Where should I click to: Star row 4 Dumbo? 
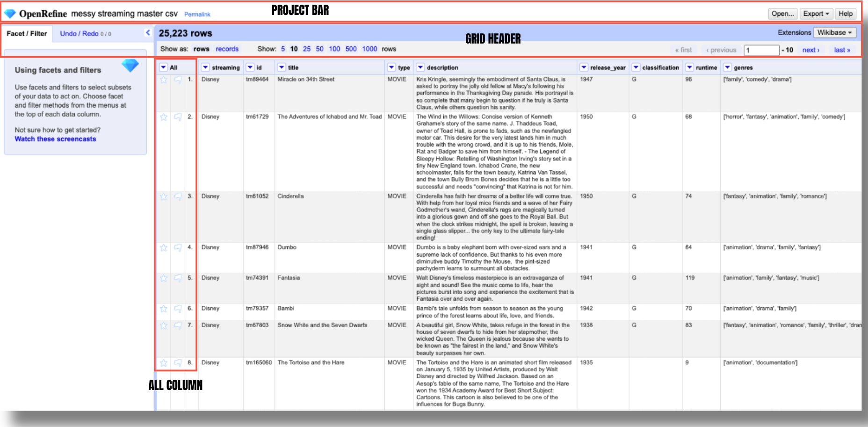164,248
